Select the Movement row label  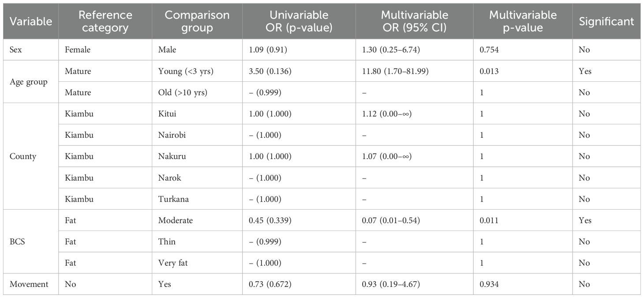[x=29, y=284]
